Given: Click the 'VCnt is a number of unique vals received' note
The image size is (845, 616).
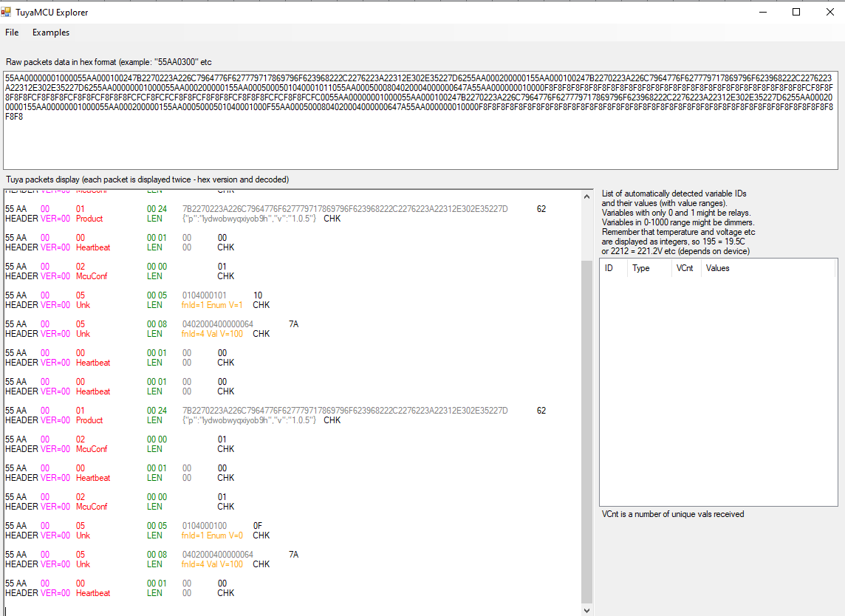Looking at the screenshot, I should [x=673, y=514].
